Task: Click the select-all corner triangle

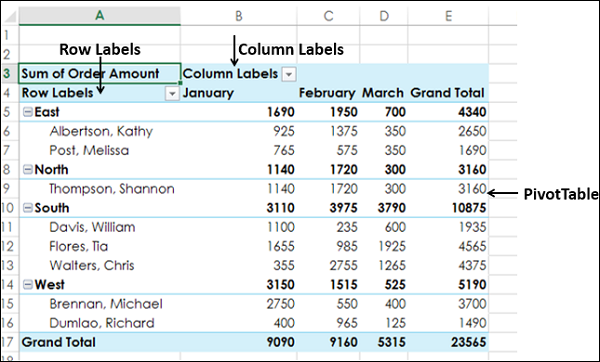Action: (10, 16)
